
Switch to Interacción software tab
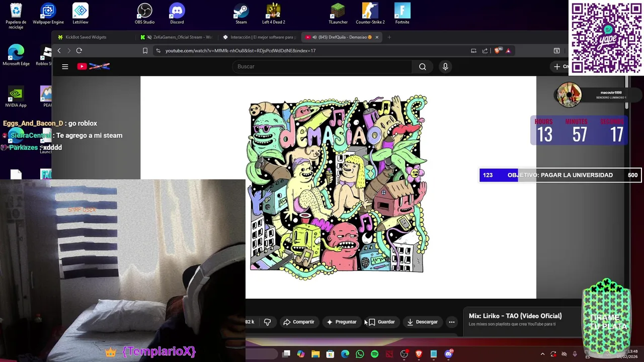click(260, 37)
